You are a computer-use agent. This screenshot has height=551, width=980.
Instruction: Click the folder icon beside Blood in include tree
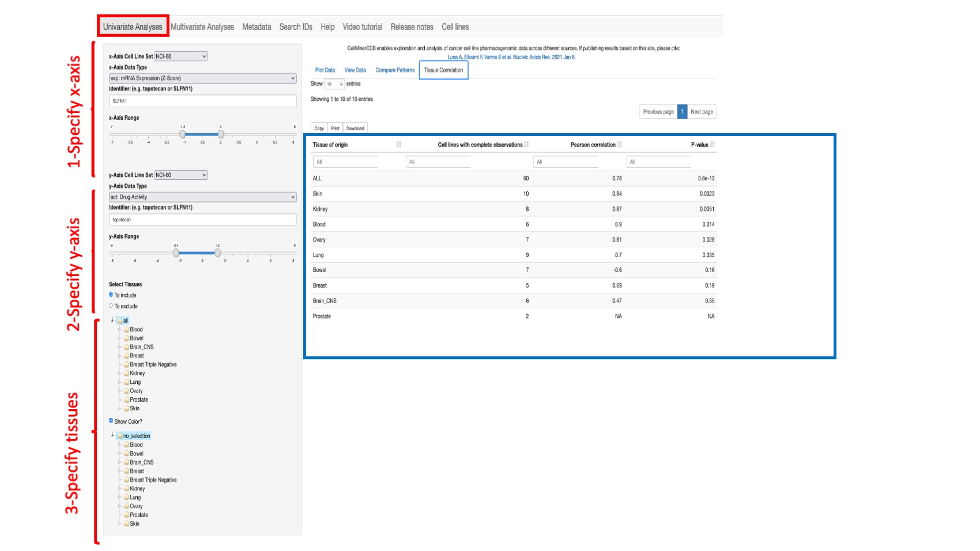pyautogui.click(x=126, y=330)
